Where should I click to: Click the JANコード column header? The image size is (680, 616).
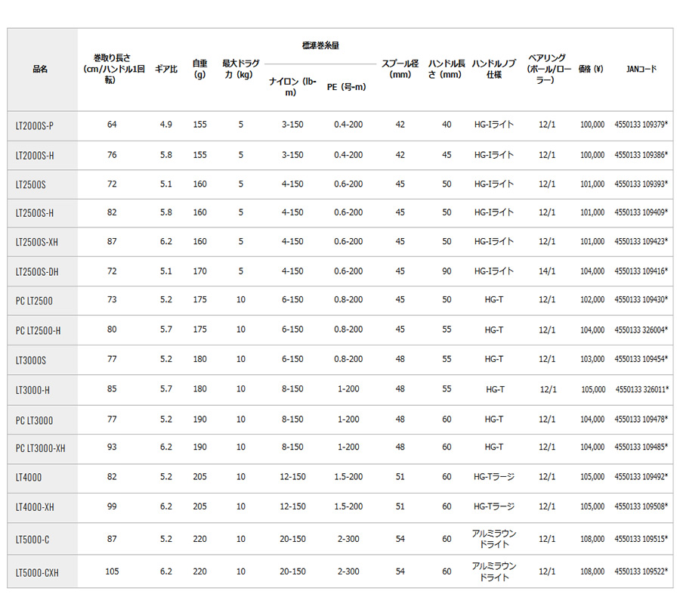(641, 69)
